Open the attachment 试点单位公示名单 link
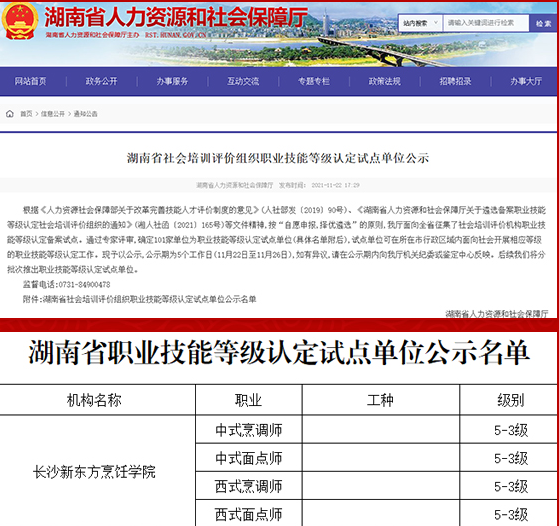 (x=149, y=299)
